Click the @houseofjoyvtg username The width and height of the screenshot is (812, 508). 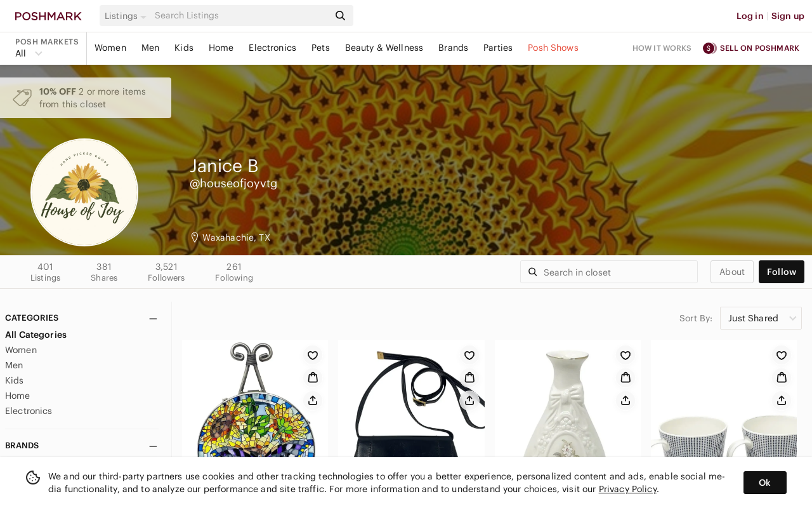tap(233, 184)
